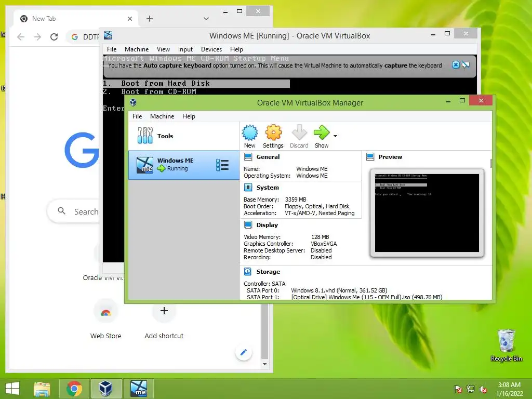Click the Windows 8.1.vhd SATA Port 0 entry
The height and width of the screenshot is (399, 532).
pos(339,290)
